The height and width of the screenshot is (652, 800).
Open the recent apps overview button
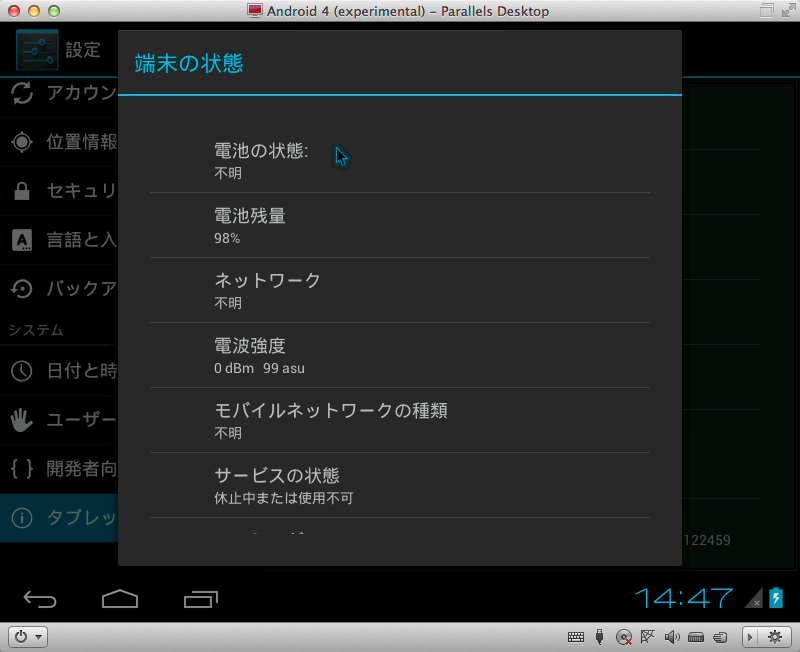201,599
